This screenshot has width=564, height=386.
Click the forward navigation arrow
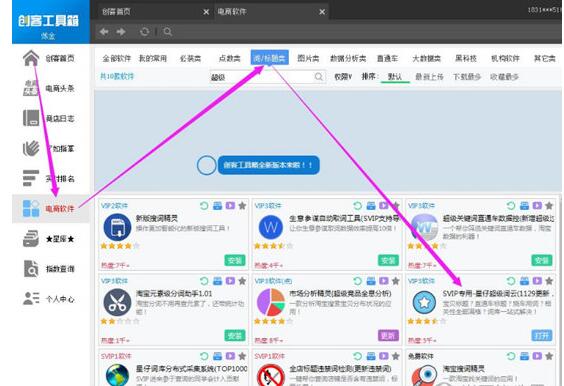(x=121, y=32)
